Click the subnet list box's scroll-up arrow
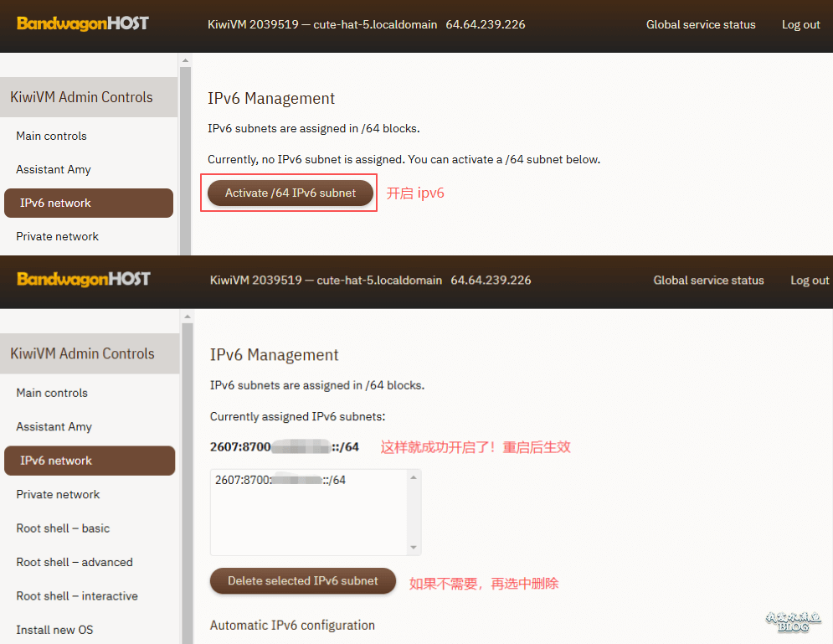This screenshot has width=833, height=644. (x=413, y=478)
